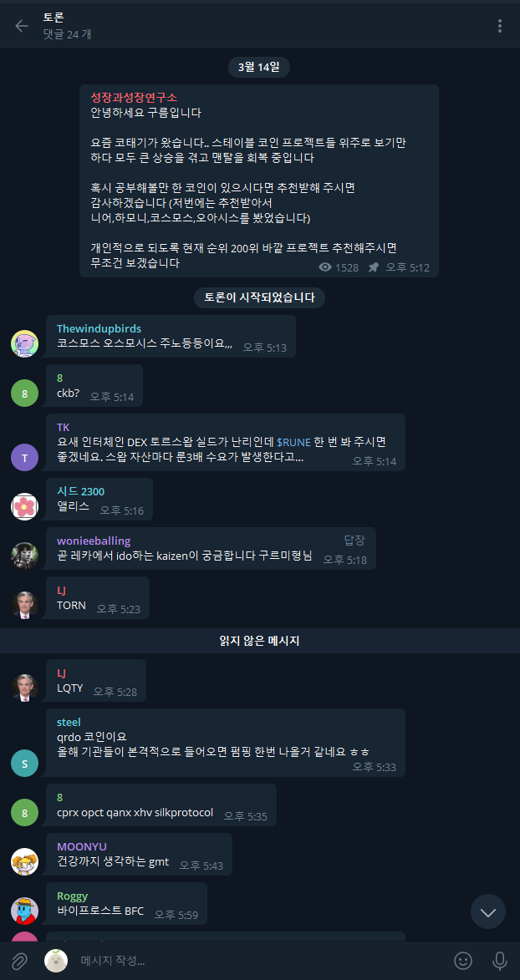
Task: Click 답장 on wonieeballing's message
Action: pyautogui.click(x=354, y=540)
